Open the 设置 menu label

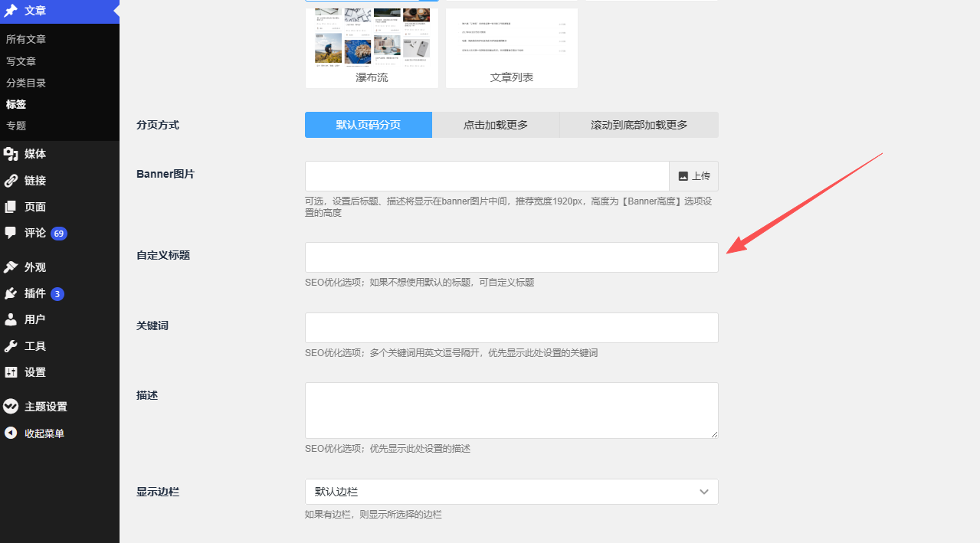pos(35,372)
